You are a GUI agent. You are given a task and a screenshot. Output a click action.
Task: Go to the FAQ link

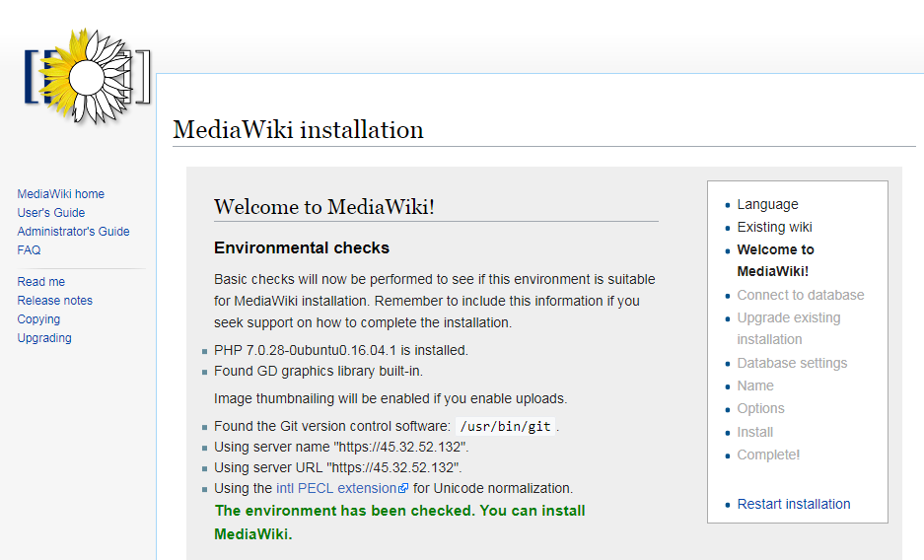click(29, 250)
